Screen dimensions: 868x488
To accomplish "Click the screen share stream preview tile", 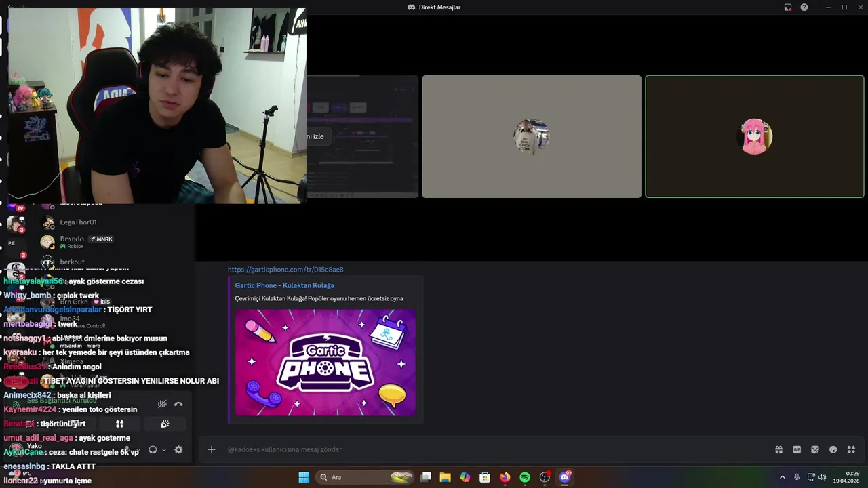I will click(362, 136).
